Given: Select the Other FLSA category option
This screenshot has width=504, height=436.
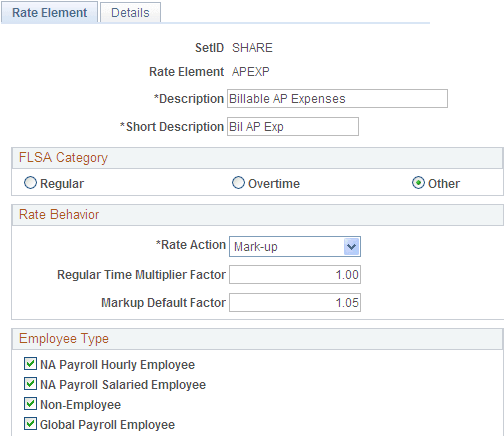Looking at the screenshot, I should 418,183.
